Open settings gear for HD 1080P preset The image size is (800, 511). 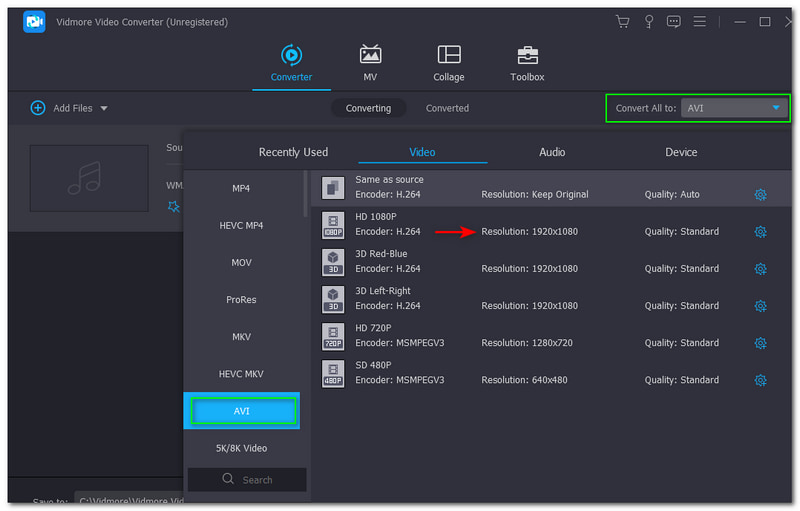click(760, 232)
